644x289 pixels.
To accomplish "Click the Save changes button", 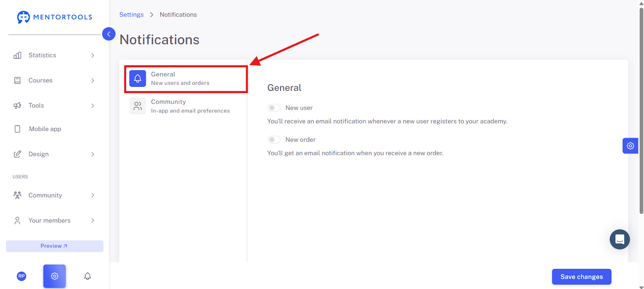I will tap(582, 277).
